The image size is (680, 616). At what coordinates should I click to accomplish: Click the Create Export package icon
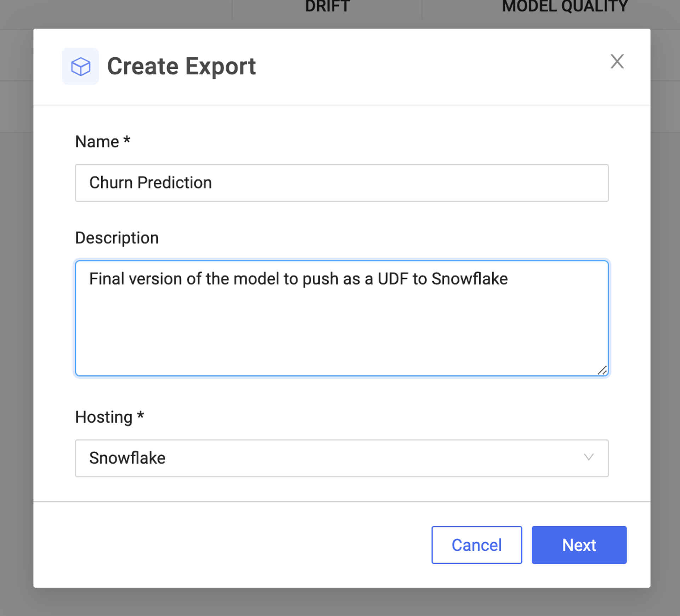pos(80,66)
